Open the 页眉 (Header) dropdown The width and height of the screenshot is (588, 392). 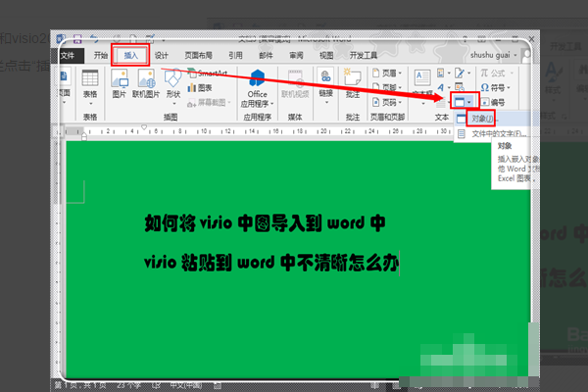coord(387,73)
